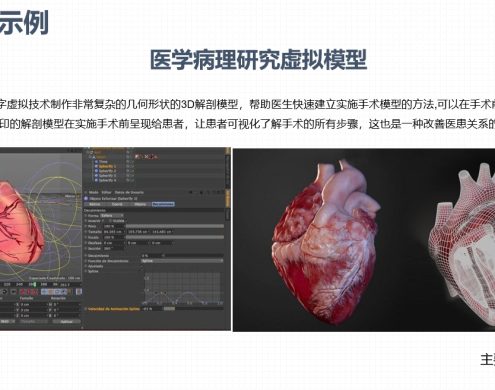Click the back arrow in attribute manager

point(190,192)
